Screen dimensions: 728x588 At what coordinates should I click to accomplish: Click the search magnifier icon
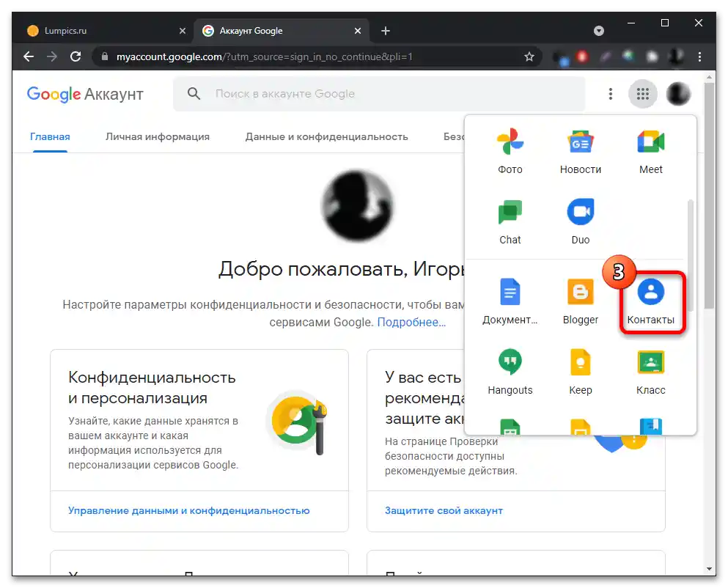coord(194,94)
